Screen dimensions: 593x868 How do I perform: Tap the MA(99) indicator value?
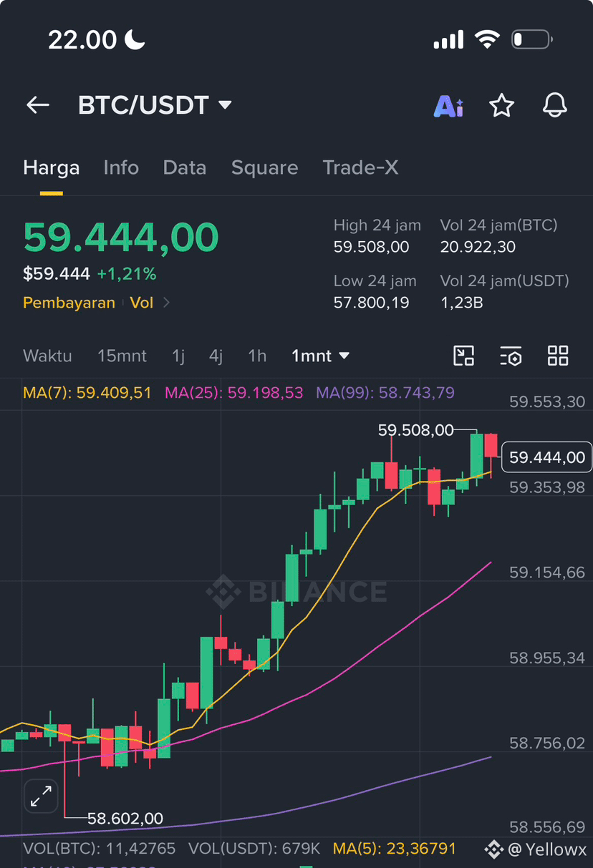click(x=385, y=393)
